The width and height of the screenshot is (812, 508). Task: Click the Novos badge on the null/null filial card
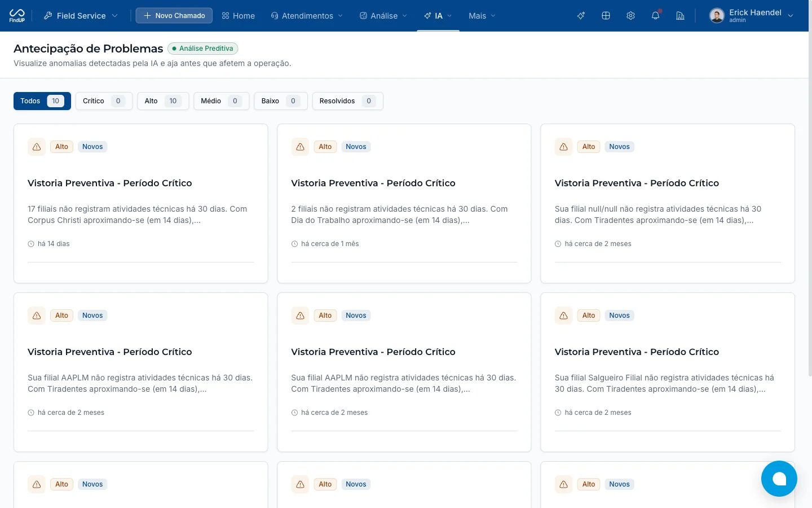(x=619, y=147)
